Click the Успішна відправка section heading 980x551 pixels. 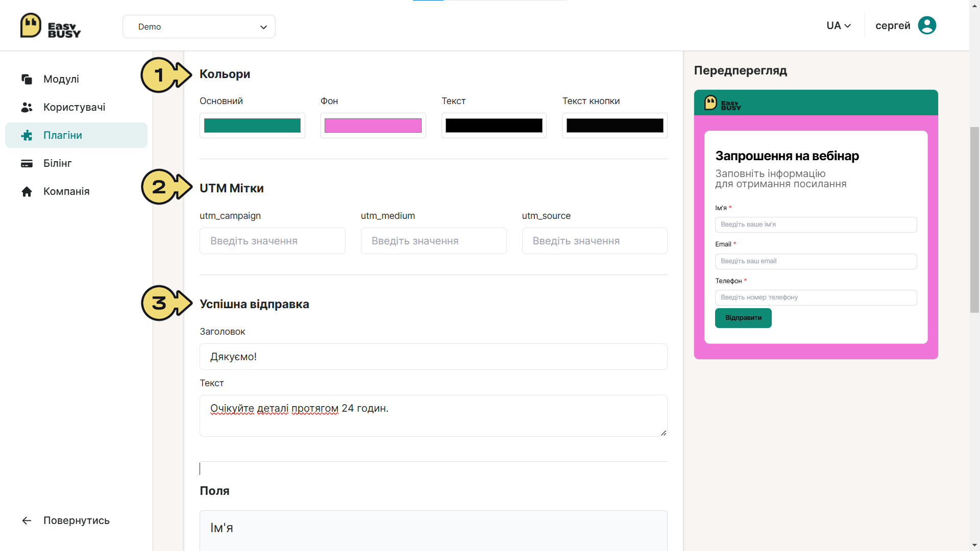(x=254, y=304)
